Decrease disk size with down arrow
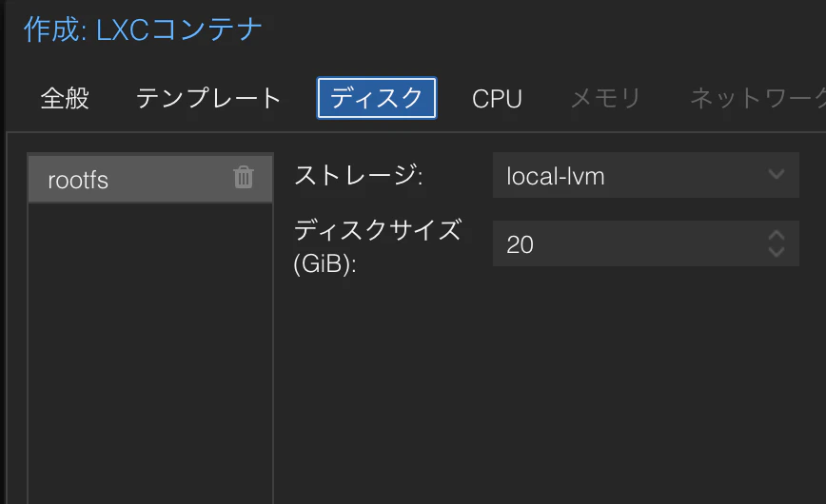The height and width of the screenshot is (504, 826). 777,252
